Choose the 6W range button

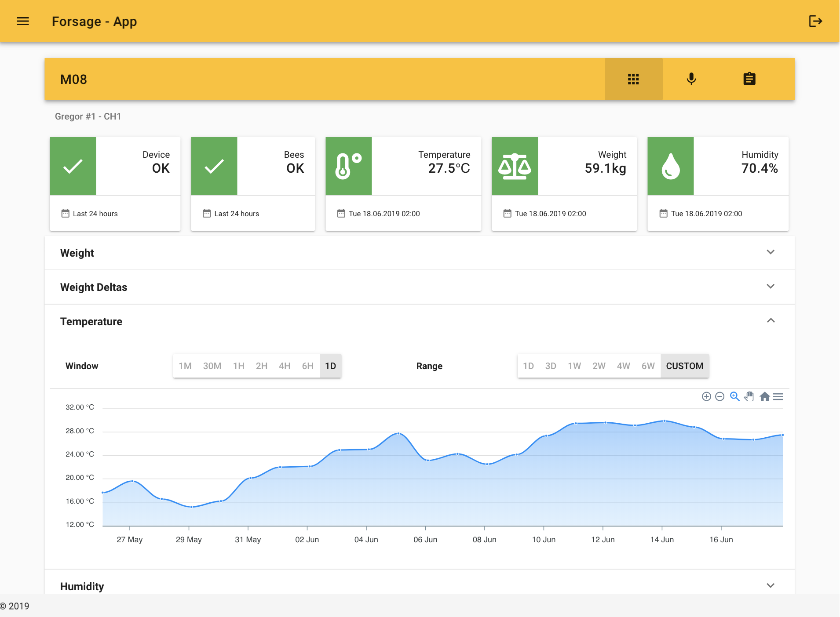pyautogui.click(x=648, y=366)
